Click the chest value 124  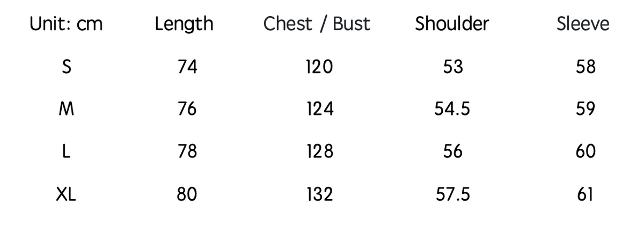pyautogui.click(x=320, y=110)
